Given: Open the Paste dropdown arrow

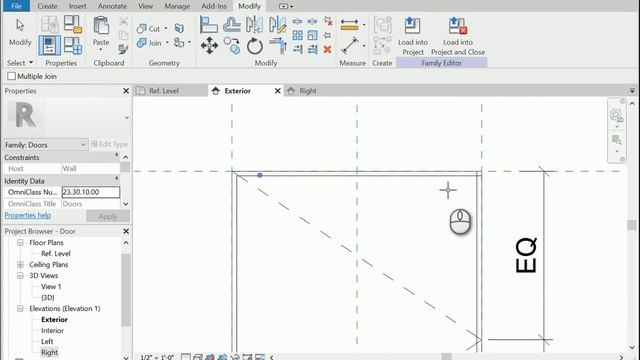Looking at the screenshot, I should [x=101, y=50].
